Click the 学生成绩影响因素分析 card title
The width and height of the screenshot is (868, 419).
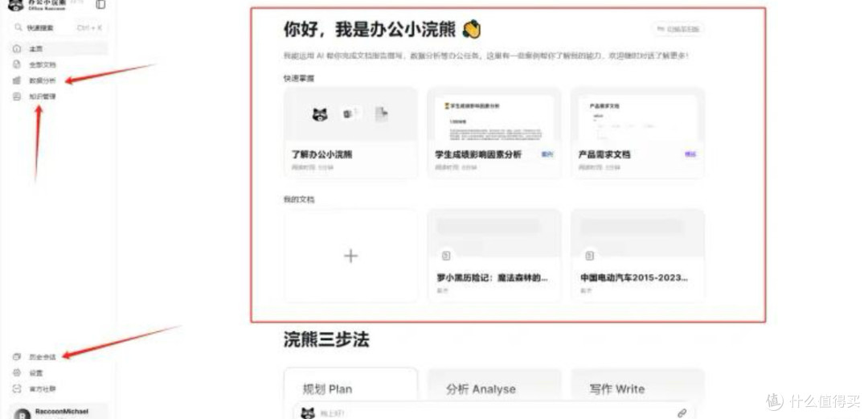coord(478,154)
